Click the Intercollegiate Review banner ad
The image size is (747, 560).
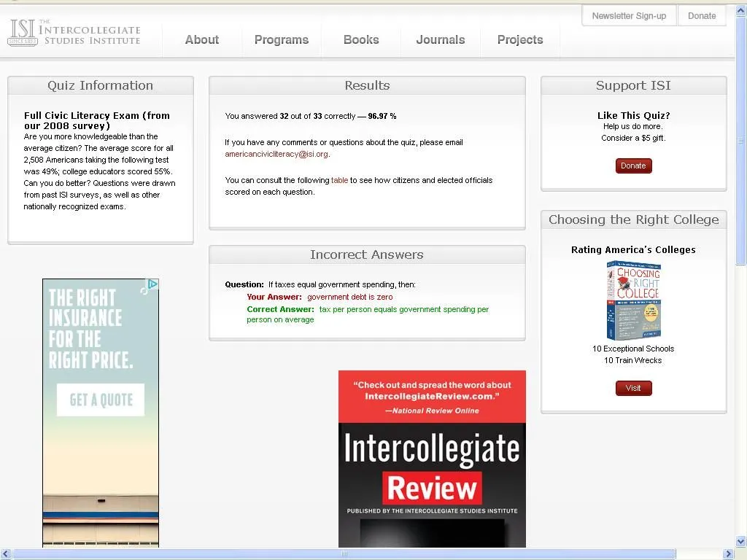coord(432,458)
